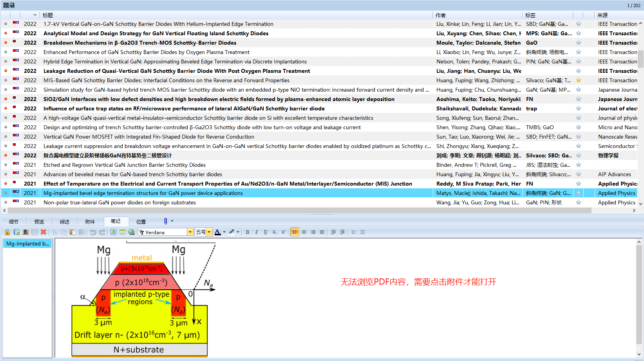Viewport: 644px width, 361px height.
Task: Click the insert image icon
Action: coord(113,232)
